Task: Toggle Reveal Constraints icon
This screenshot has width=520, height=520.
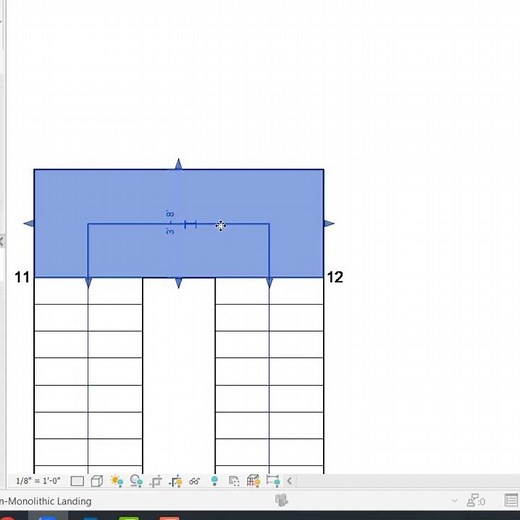Action: [x=273, y=481]
